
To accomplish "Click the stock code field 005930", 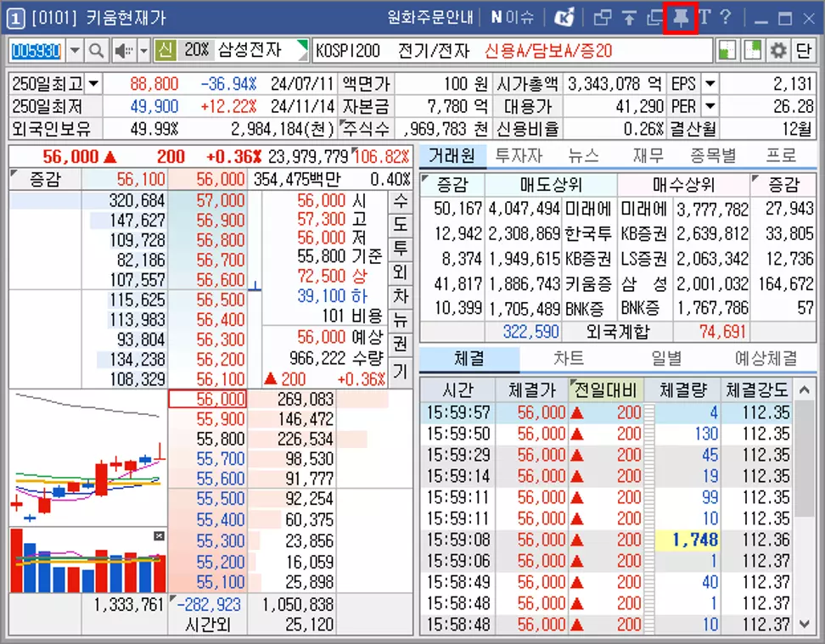I will (36, 51).
